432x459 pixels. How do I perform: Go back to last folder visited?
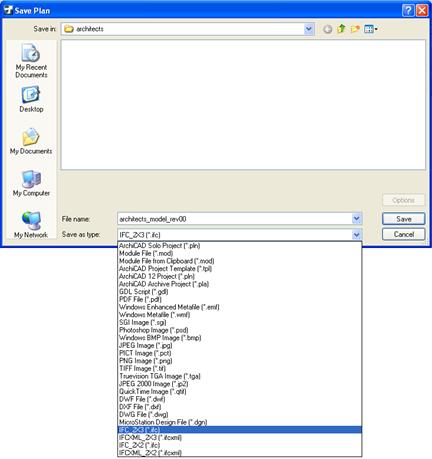point(328,29)
